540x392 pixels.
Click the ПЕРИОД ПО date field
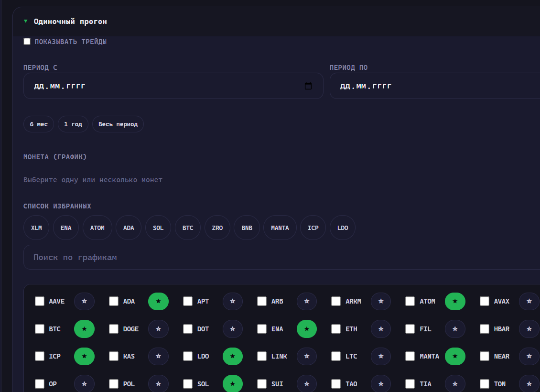[434, 86]
